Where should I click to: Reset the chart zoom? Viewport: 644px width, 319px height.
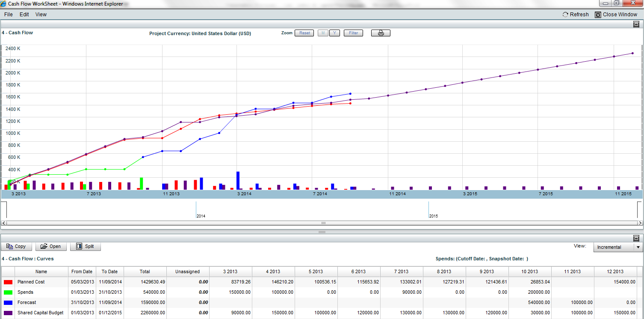point(304,33)
